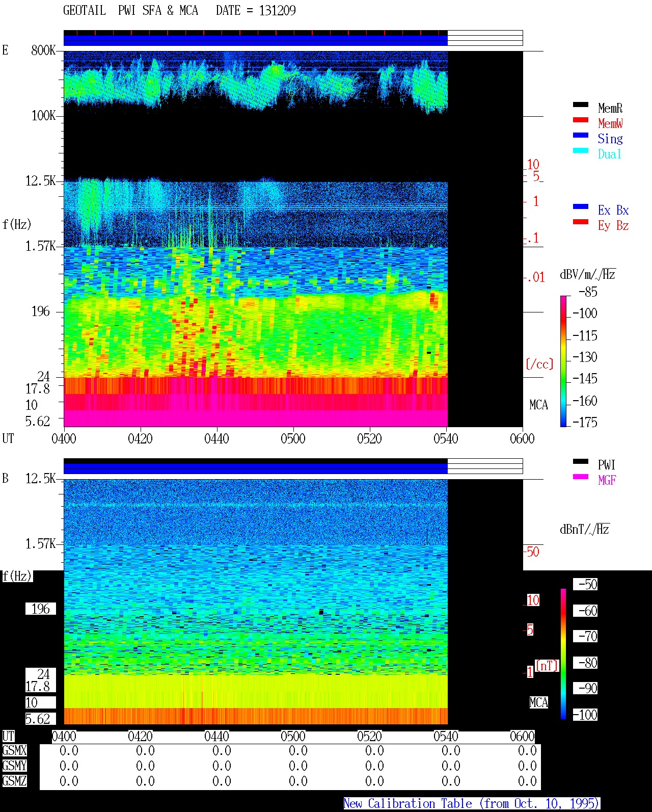Click 0440 tick under E panel
Screen dimensions: 652x812
[216, 438]
